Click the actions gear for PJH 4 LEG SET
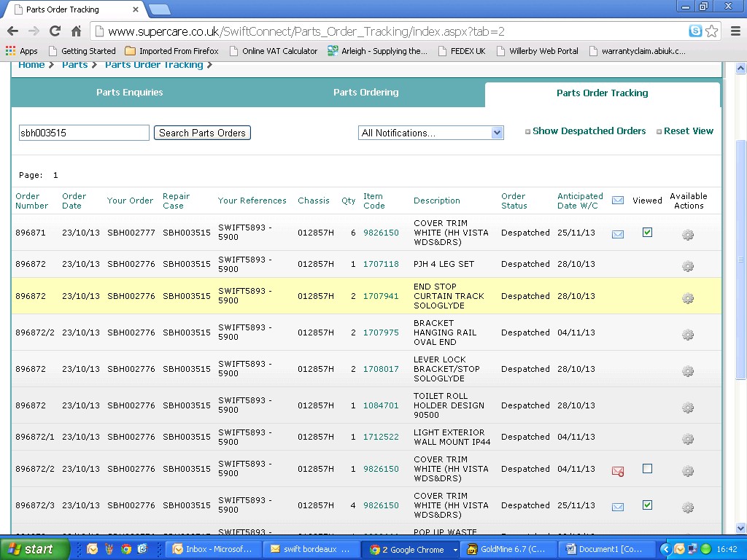The height and width of the screenshot is (560, 747). (x=687, y=266)
